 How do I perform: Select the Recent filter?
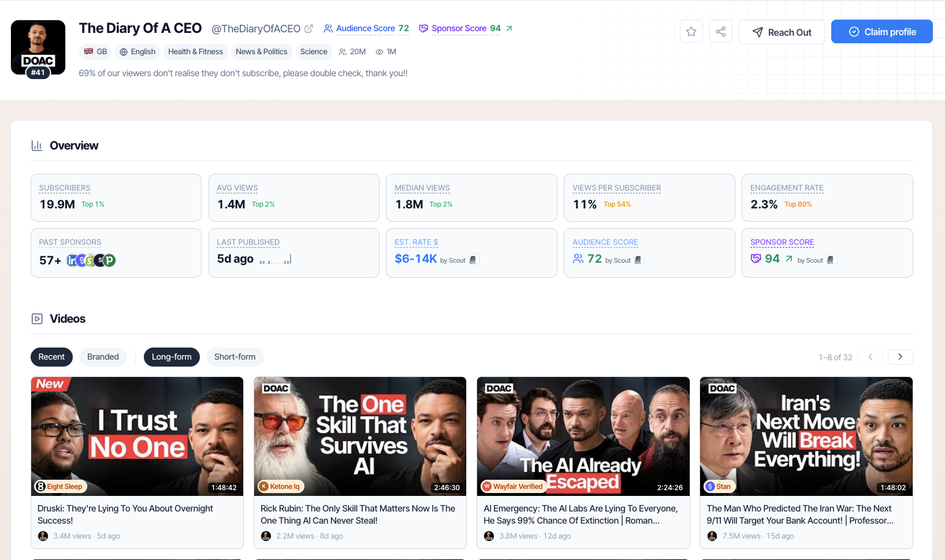coord(51,357)
